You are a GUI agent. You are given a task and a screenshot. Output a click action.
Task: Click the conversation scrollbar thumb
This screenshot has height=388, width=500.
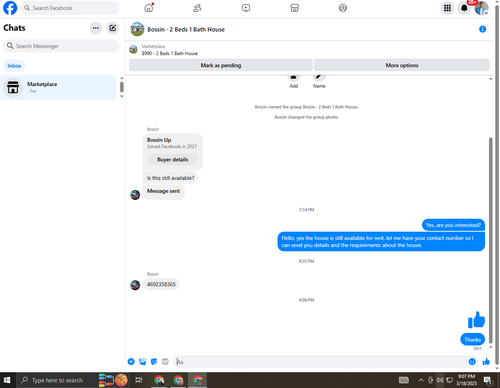point(490,240)
